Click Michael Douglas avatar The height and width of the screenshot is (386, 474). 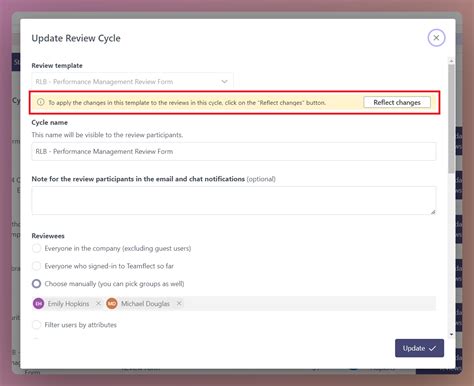pos(112,303)
